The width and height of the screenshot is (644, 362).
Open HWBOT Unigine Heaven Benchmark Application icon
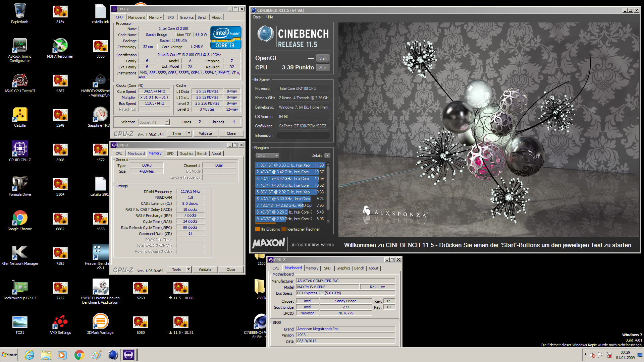pyautogui.click(x=100, y=292)
